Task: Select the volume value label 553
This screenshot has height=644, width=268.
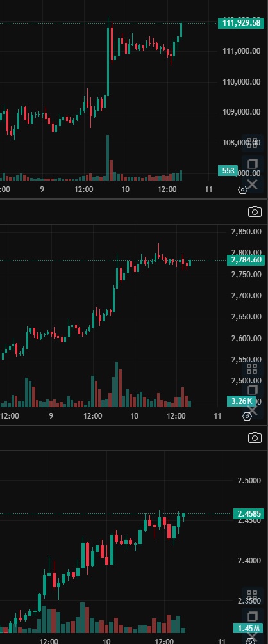Action: click(x=228, y=171)
